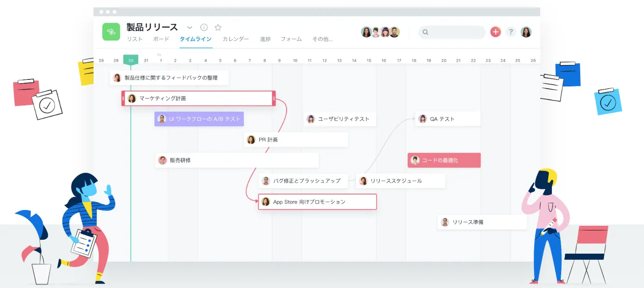Open the 販売研修 task

coord(237,160)
